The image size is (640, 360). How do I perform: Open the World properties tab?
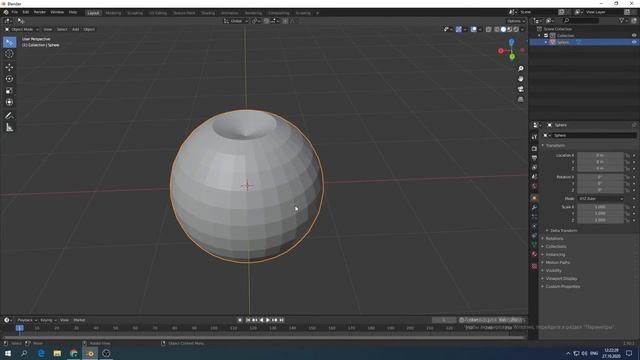pyautogui.click(x=534, y=186)
